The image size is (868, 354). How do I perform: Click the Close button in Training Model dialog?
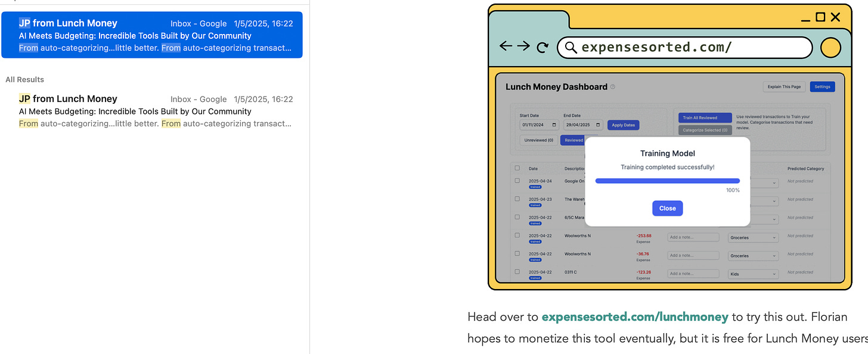click(x=667, y=209)
